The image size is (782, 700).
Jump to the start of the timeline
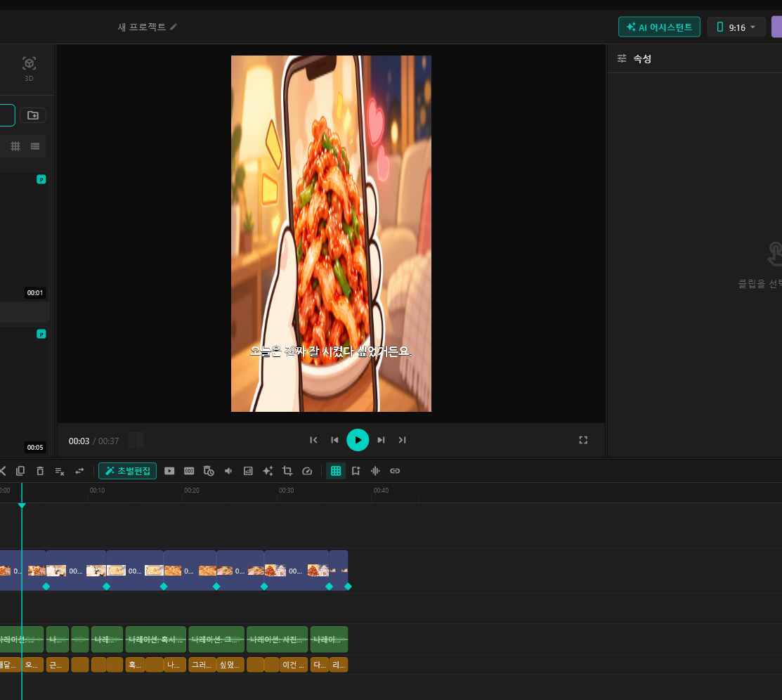(313, 440)
